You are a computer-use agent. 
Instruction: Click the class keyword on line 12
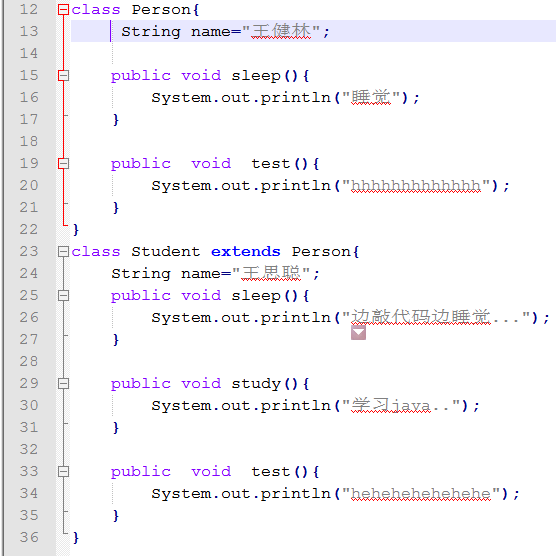(96, 10)
